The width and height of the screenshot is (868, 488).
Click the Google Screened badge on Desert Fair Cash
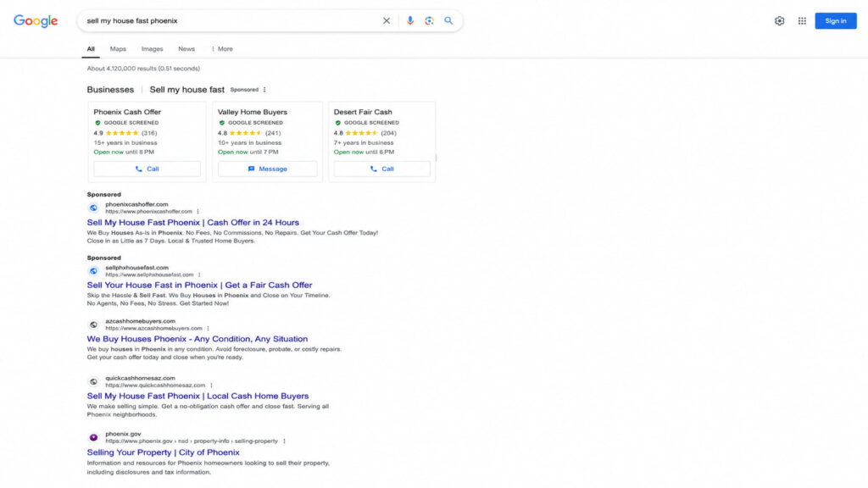tap(366, 123)
